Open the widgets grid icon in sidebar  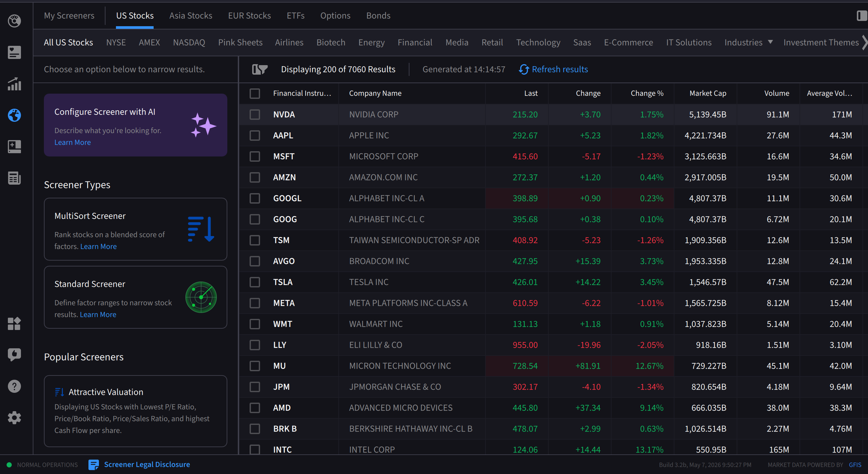tap(14, 324)
